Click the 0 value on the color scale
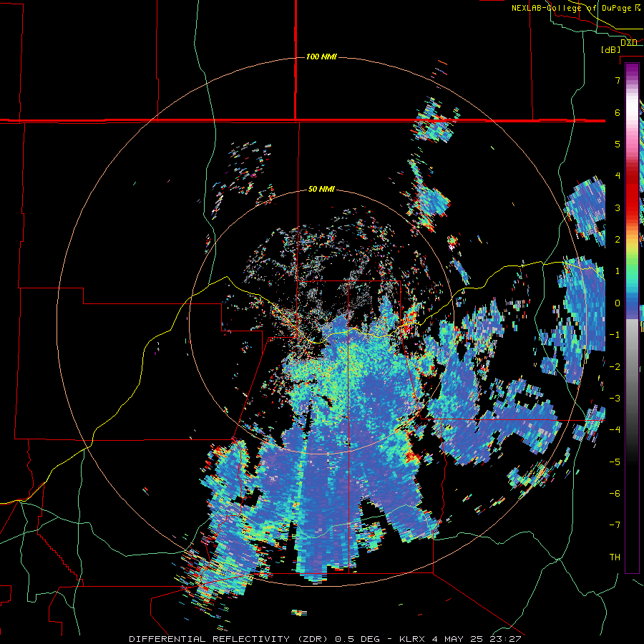 [x=618, y=303]
